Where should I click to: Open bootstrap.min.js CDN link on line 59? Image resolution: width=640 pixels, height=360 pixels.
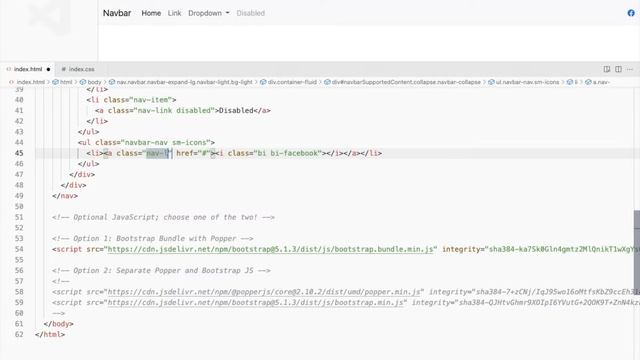tap(255, 302)
